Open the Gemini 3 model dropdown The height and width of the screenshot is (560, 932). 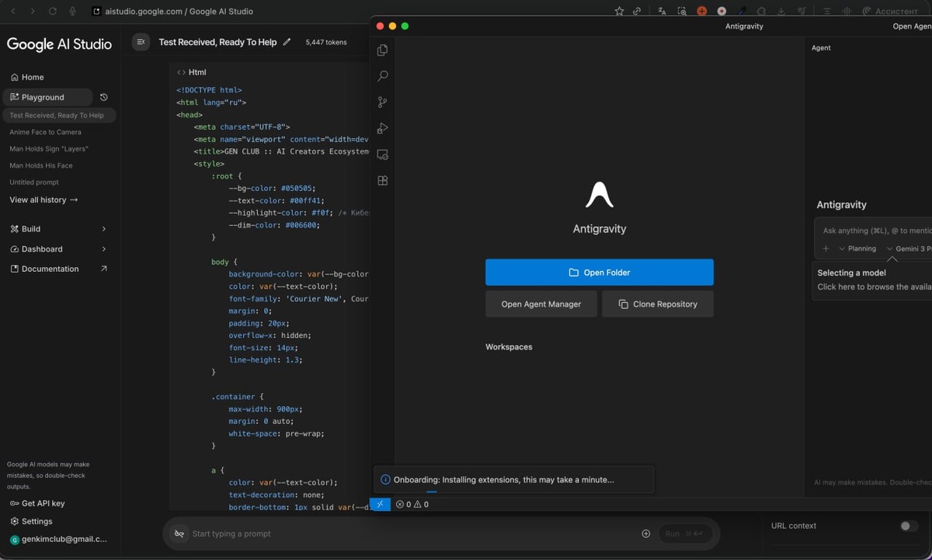909,249
